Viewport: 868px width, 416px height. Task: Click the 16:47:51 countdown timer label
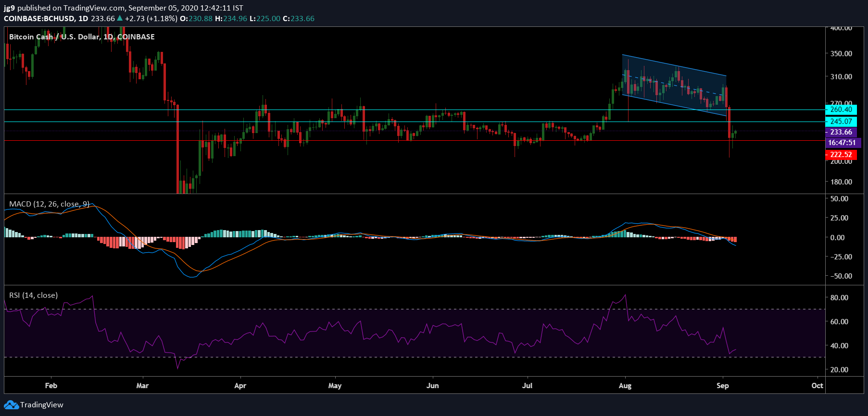[x=841, y=143]
